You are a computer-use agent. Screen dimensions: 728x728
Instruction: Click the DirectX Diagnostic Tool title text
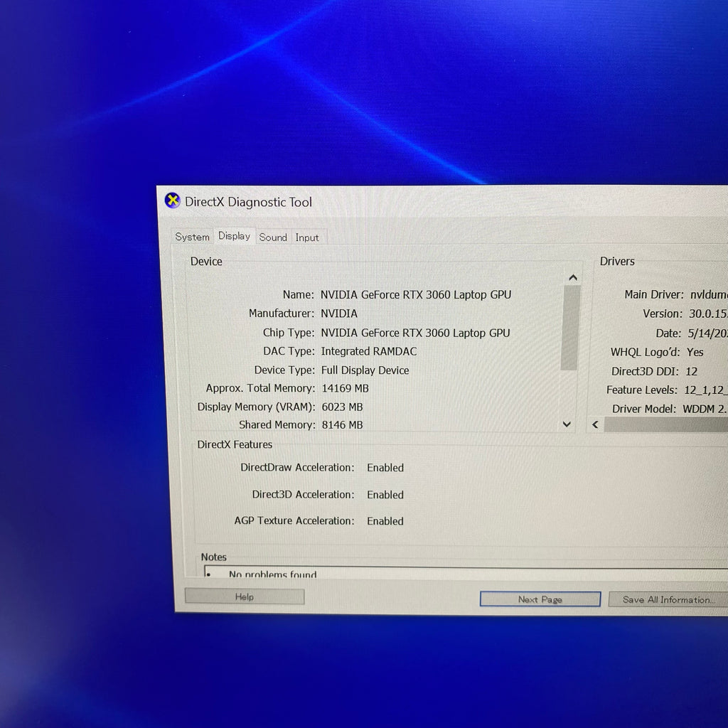248,202
